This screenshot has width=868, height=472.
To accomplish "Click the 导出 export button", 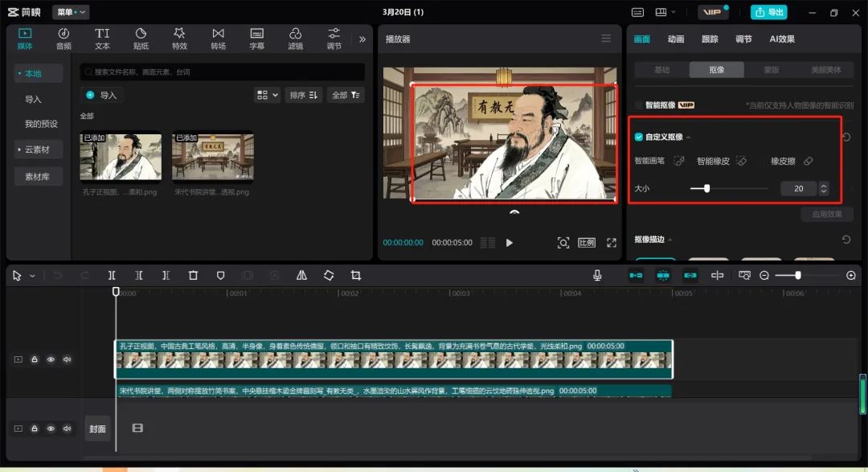I will pos(769,12).
